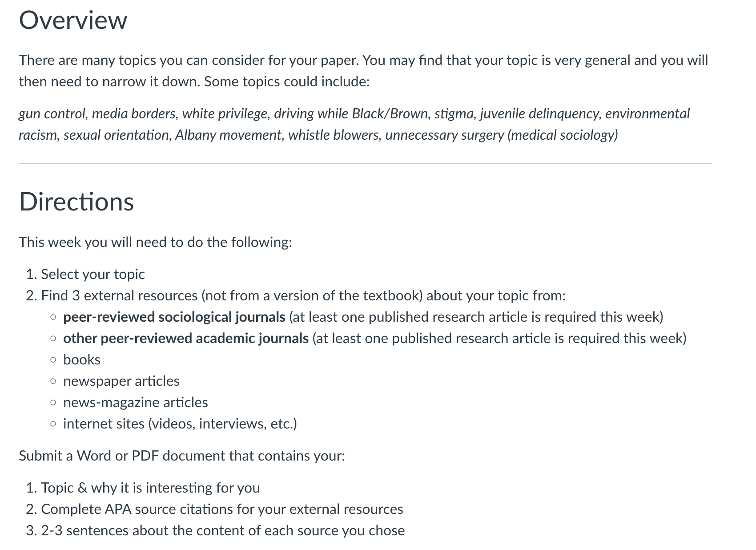Click the 'newspaper articles' list item
Image resolution: width=756 pixels, height=550 pixels.
[x=121, y=381]
